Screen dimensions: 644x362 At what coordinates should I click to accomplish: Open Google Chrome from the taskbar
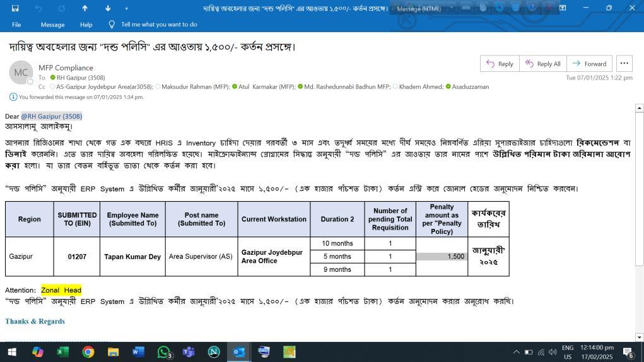point(88,352)
